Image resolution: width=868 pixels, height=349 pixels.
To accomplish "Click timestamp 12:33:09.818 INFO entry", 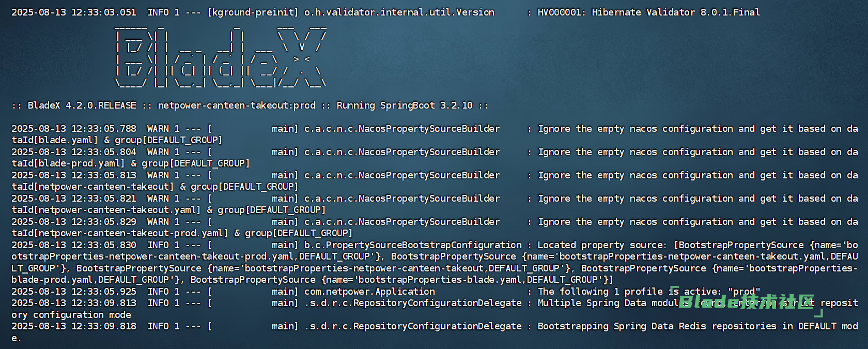I will [x=74, y=326].
